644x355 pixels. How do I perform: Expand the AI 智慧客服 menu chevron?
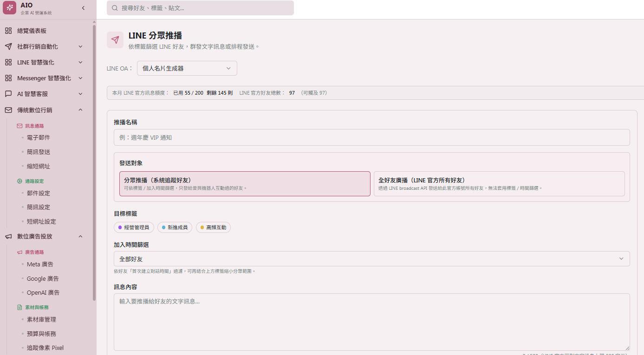80,94
